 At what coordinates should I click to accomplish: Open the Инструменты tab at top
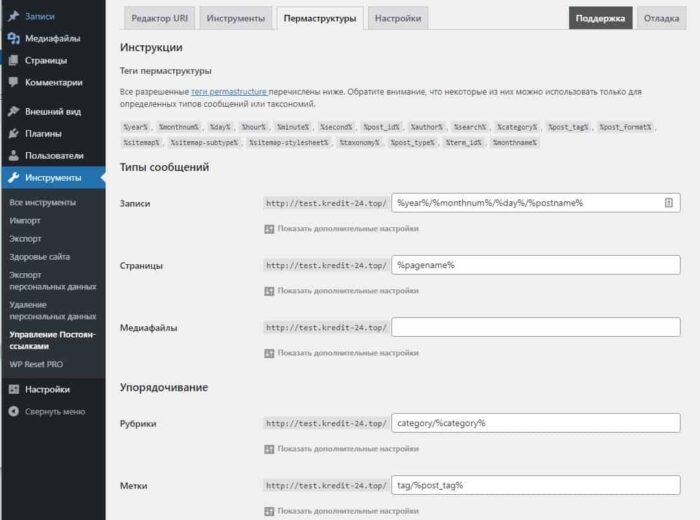236,18
